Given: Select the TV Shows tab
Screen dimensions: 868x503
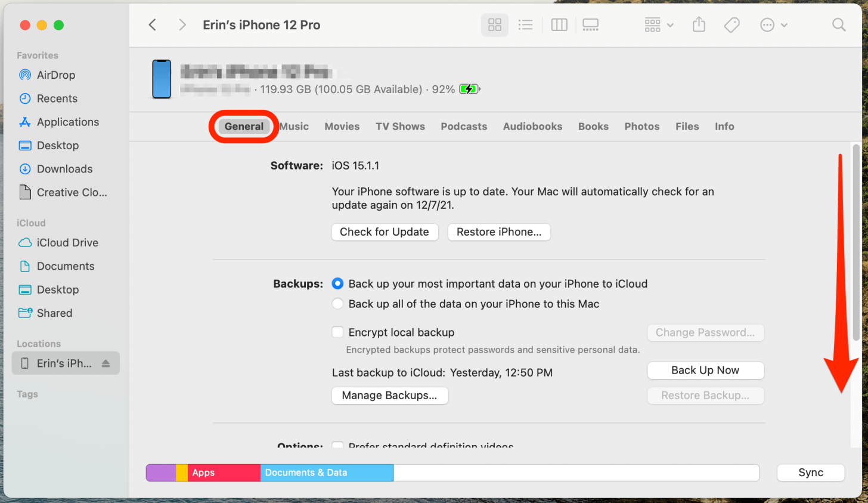Looking at the screenshot, I should pyautogui.click(x=400, y=126).
